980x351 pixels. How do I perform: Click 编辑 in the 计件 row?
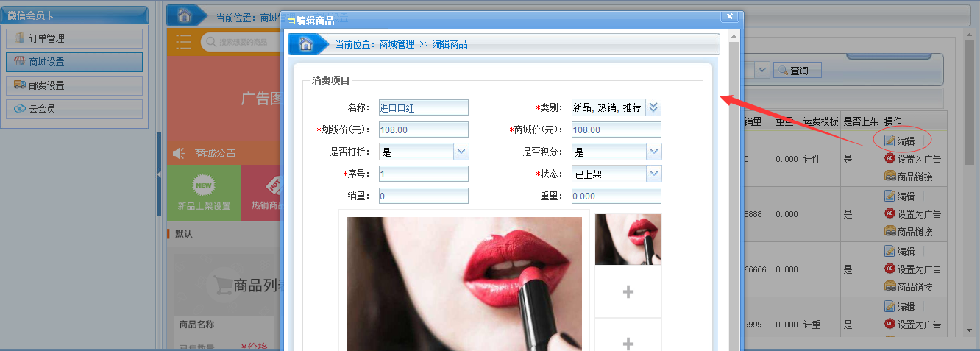[x=900, y=141]
